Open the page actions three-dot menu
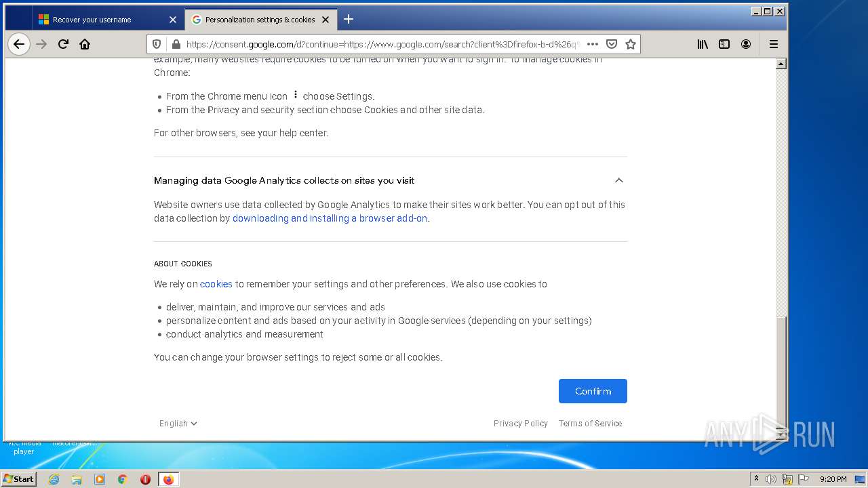The image size is (868, 488). click(592, 44)
